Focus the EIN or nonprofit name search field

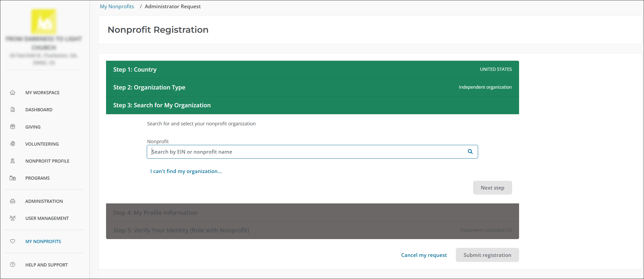pos(306,152)
